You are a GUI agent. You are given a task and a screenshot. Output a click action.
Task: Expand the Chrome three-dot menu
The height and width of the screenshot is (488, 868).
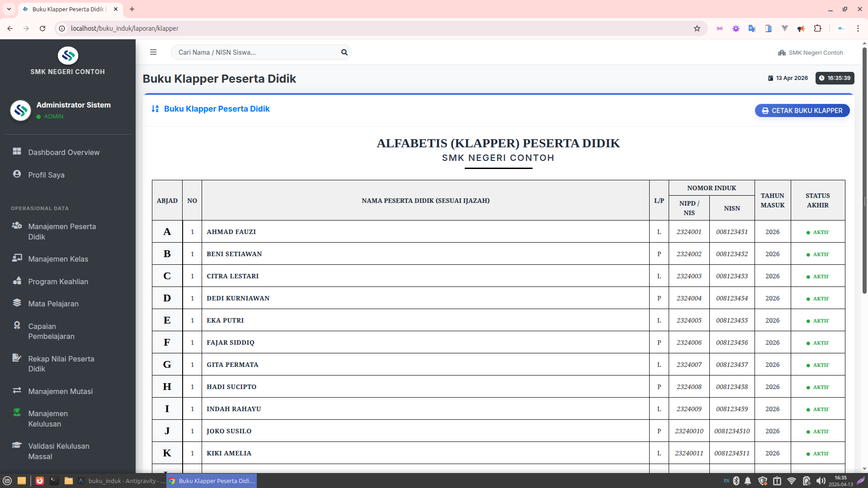(x=858, y=28)
